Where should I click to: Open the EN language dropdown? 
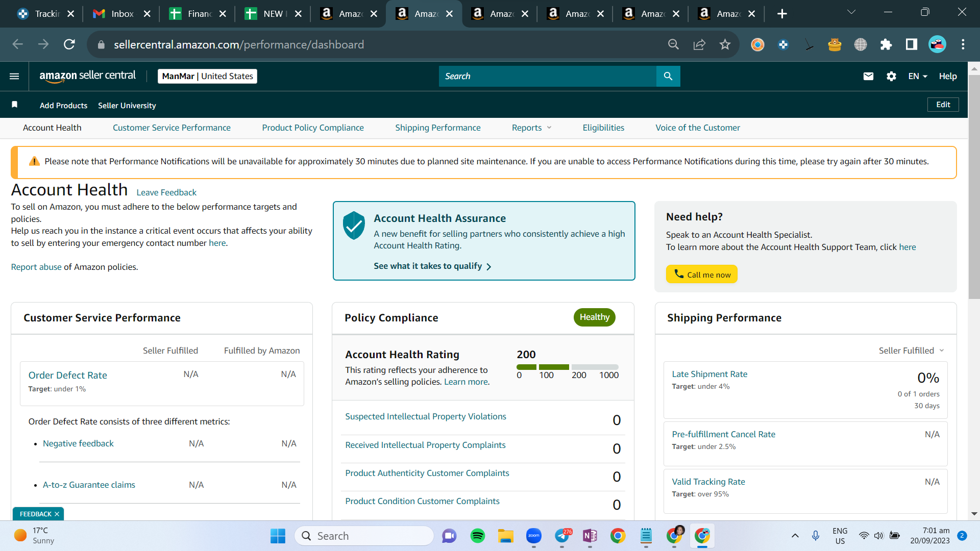918,76
